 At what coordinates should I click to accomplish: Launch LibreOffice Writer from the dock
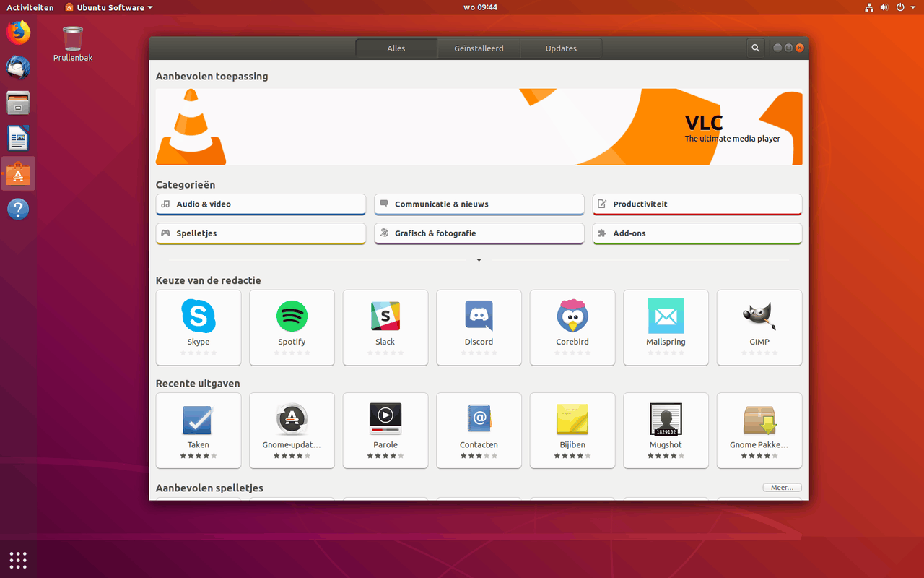[18, 138]
